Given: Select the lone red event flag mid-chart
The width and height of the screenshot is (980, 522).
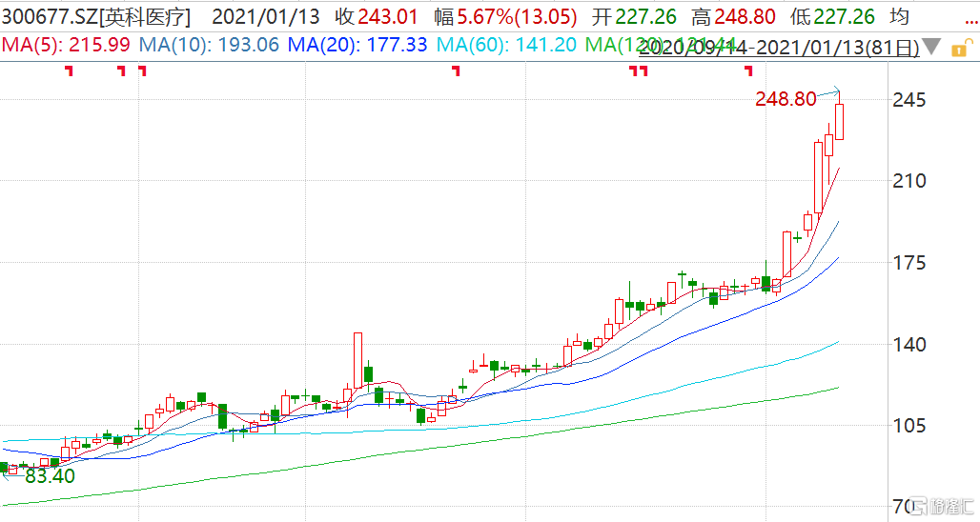Looking at the screenshot, I should (456, 71).
